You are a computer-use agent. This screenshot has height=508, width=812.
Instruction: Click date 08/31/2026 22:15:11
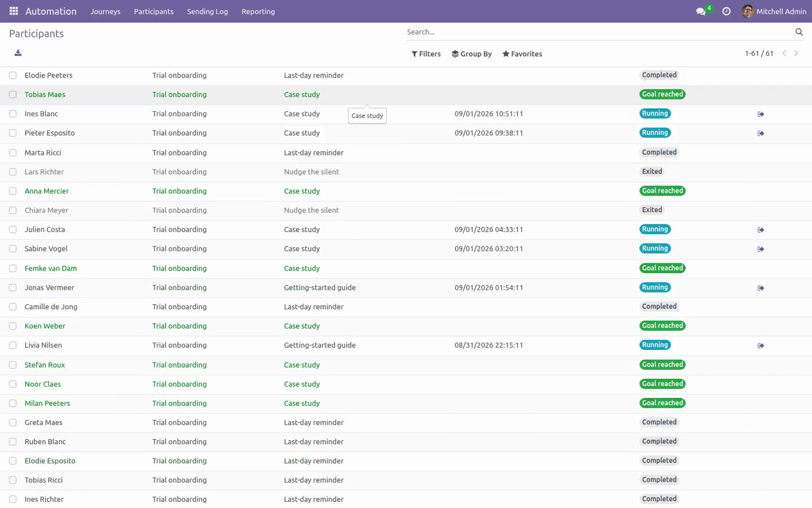489,345
